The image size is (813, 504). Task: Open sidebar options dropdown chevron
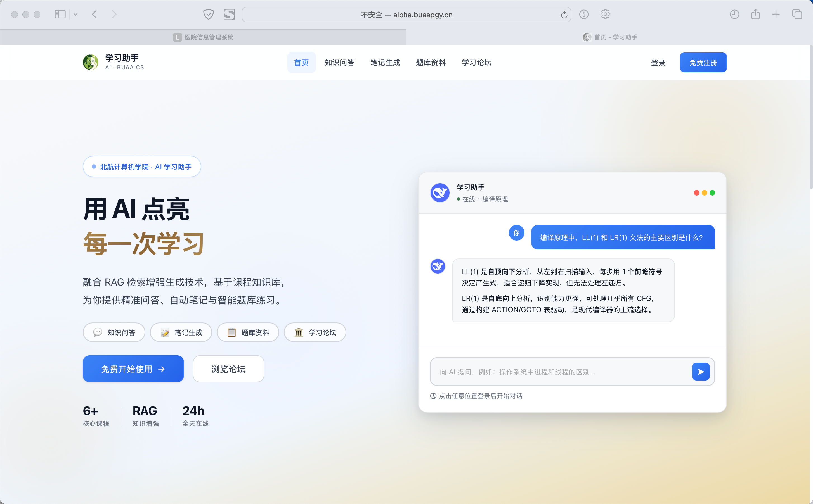coord(75,14)
